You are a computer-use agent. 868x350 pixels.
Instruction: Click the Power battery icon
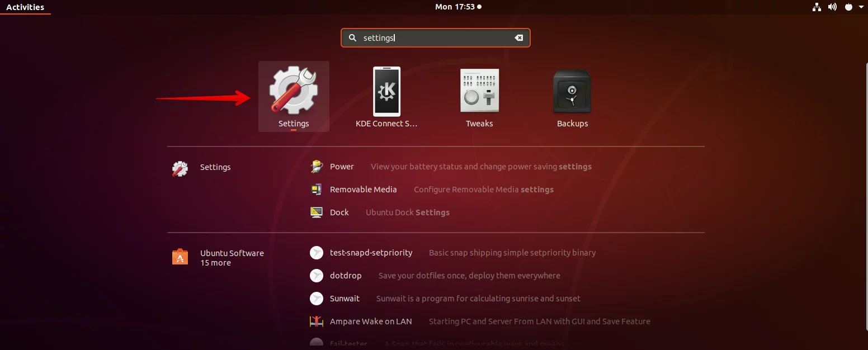(317, 167)
